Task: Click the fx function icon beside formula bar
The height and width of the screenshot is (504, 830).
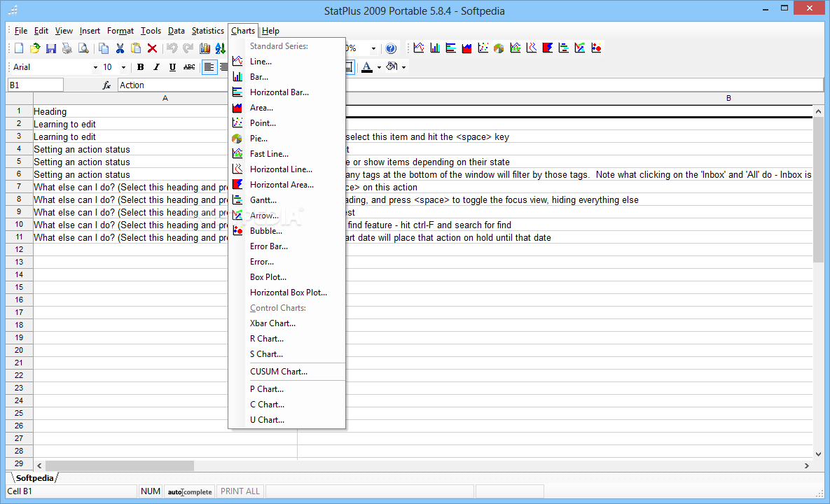Action: click(x=106, y=85)
